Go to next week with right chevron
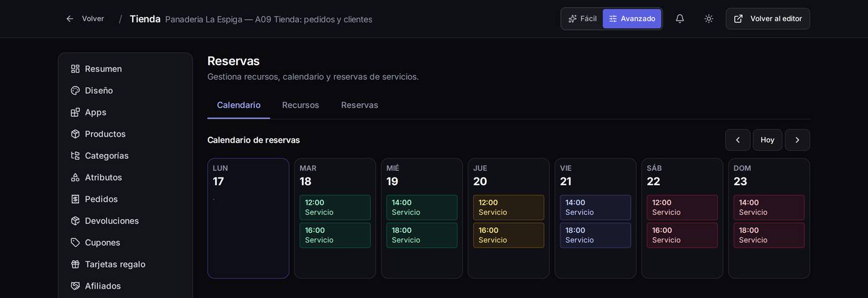 click(x=797, y=140)
